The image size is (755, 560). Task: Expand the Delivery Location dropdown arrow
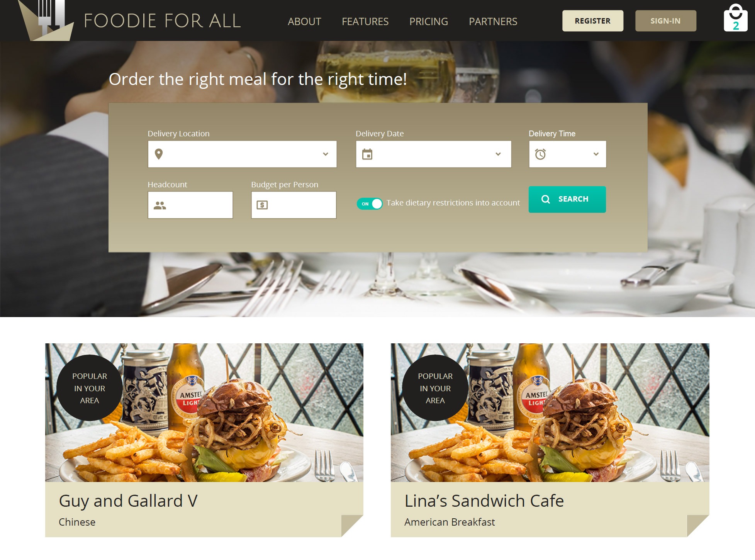coord(326,154)
